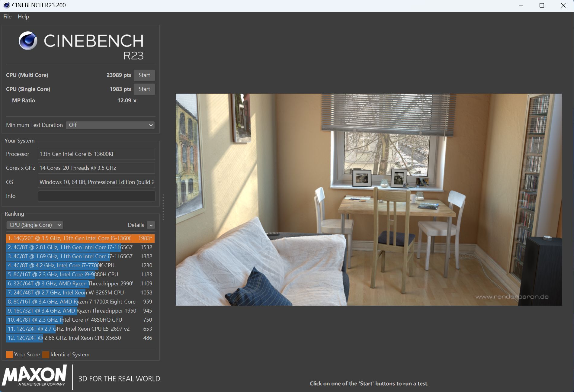Image resolution: width=574 pixels, height=392 pixels.
Task: Open the CPU (Single Core) ranking dropdown
Action: (x=35, y=225)
